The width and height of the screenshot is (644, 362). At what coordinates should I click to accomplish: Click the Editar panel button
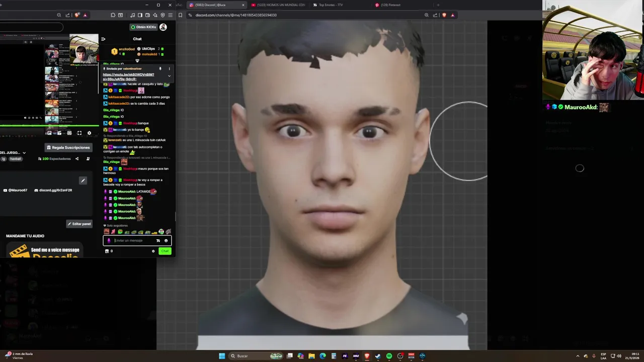(79, 224)
